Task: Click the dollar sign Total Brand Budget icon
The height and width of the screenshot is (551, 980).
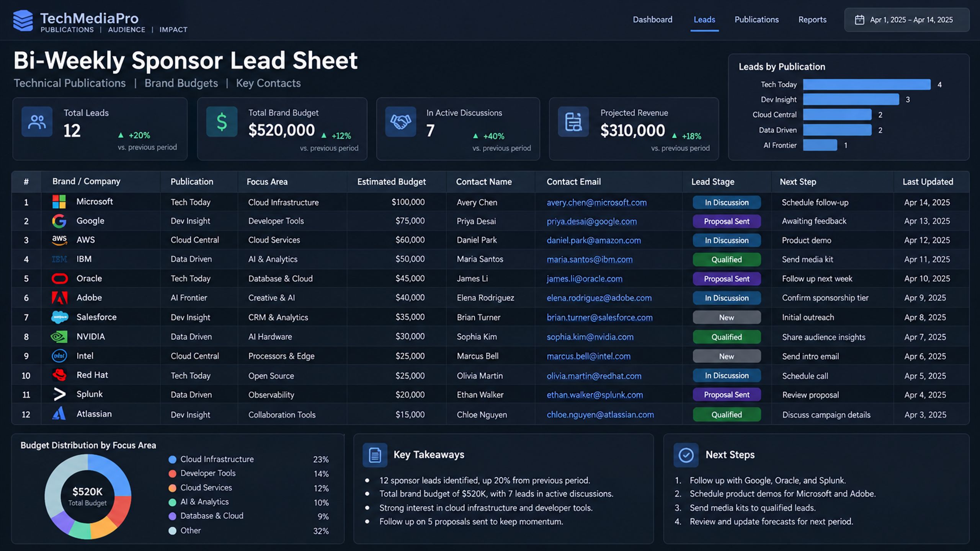Action: tap(222, 122)
